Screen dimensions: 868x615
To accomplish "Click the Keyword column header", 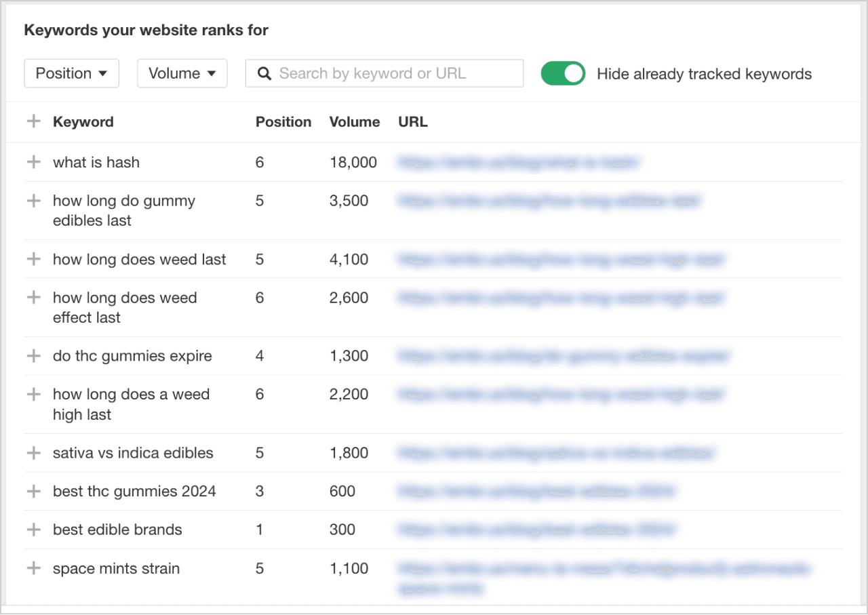I will pyautogui.click(x=83, y=122).
